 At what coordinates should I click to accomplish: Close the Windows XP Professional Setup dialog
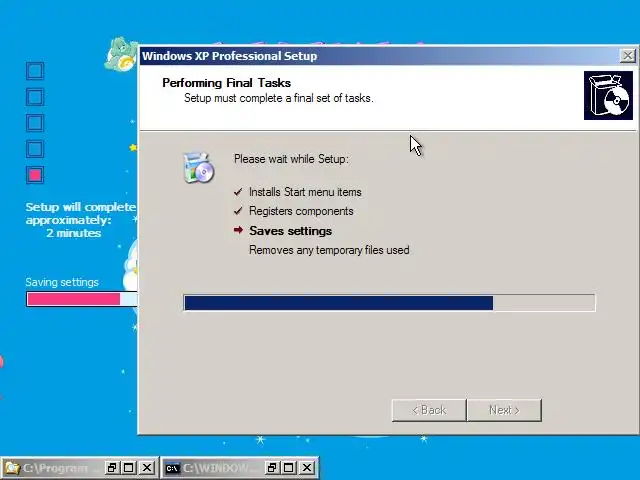pyautogui.click(x=628, y=56)
